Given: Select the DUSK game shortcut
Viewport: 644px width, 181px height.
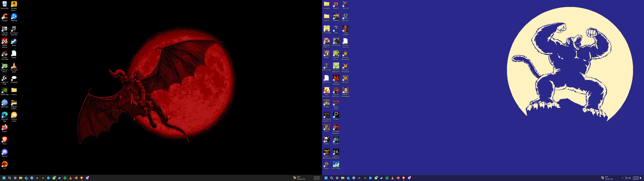Looking at the screenshot, I should point(336,30).
